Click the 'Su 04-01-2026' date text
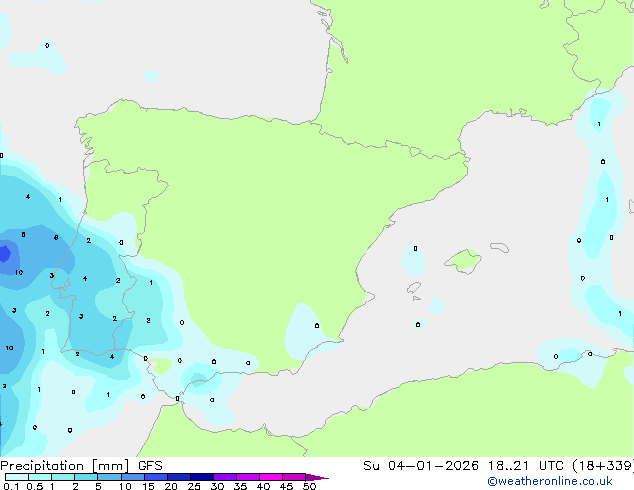This screenshot has height=490, width=634. (421, 466)
